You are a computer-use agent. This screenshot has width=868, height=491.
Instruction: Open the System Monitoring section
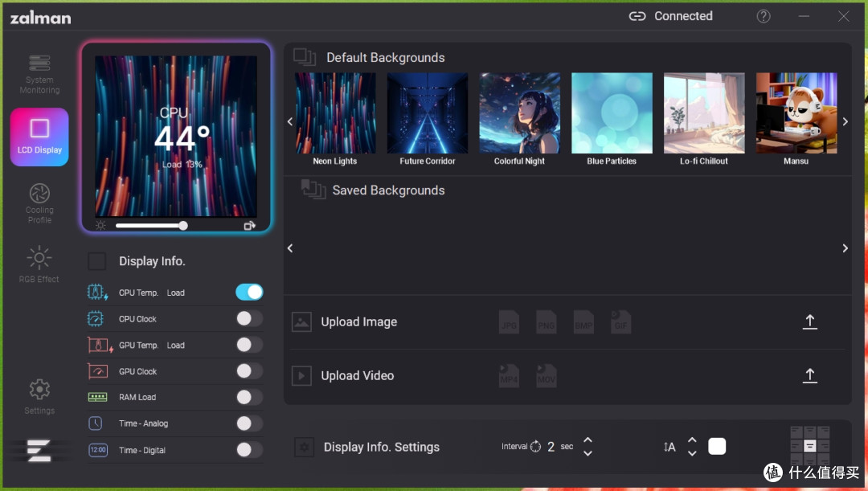39,74
